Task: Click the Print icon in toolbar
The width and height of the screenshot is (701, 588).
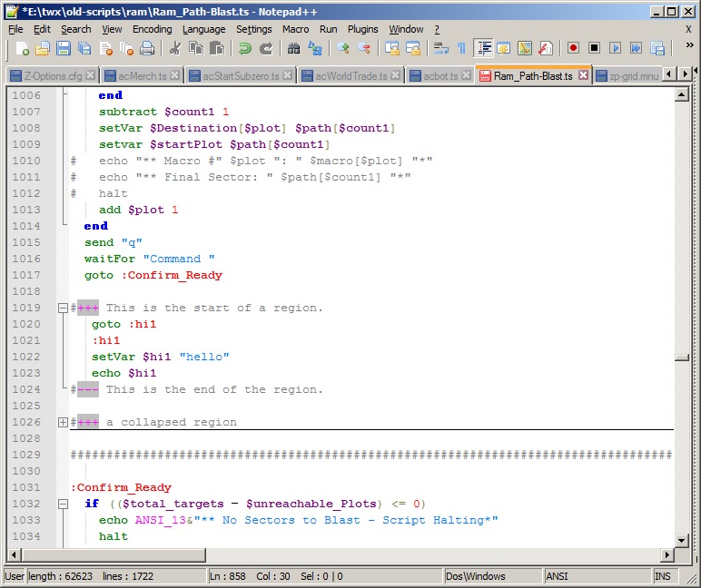Action: (147, 48)
